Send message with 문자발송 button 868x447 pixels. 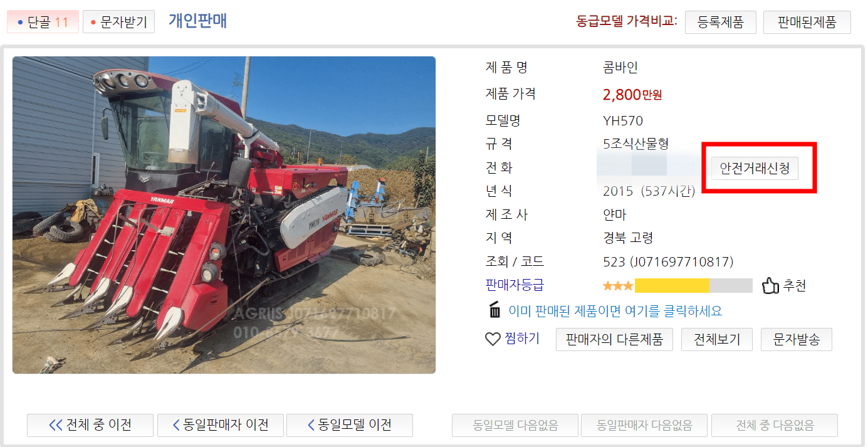pos(797,339)
